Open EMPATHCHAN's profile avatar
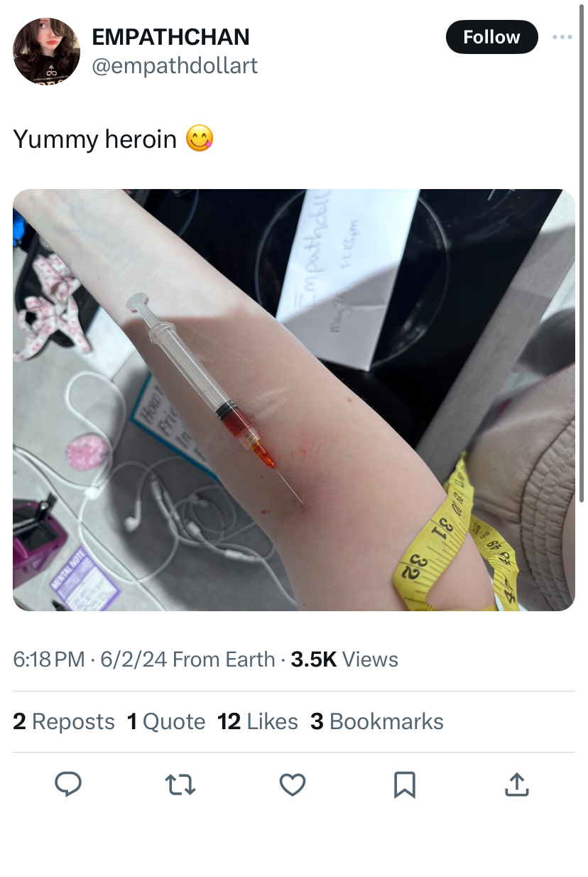Screen dimensions: 588x877 tap(47, 51)
